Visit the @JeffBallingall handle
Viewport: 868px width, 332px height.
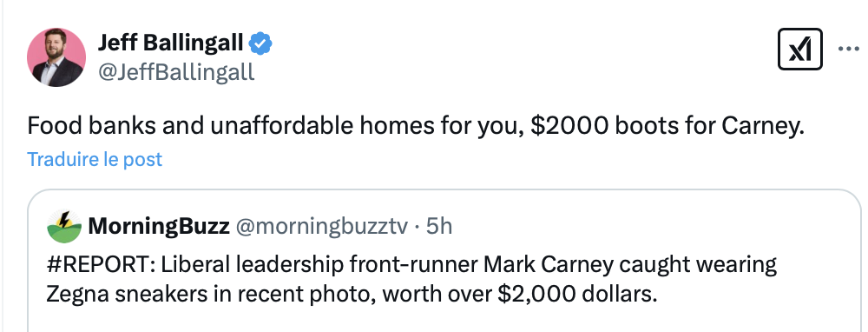[176, 72]
